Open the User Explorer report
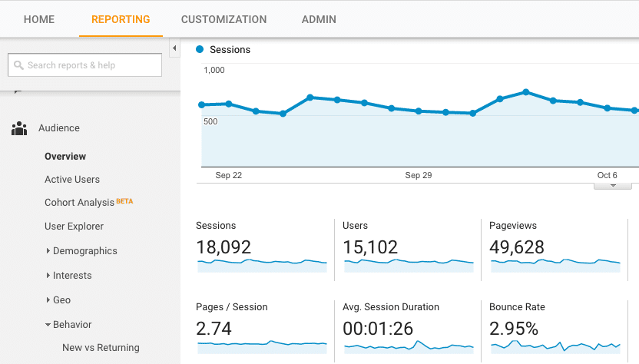 tap(74, 227)
